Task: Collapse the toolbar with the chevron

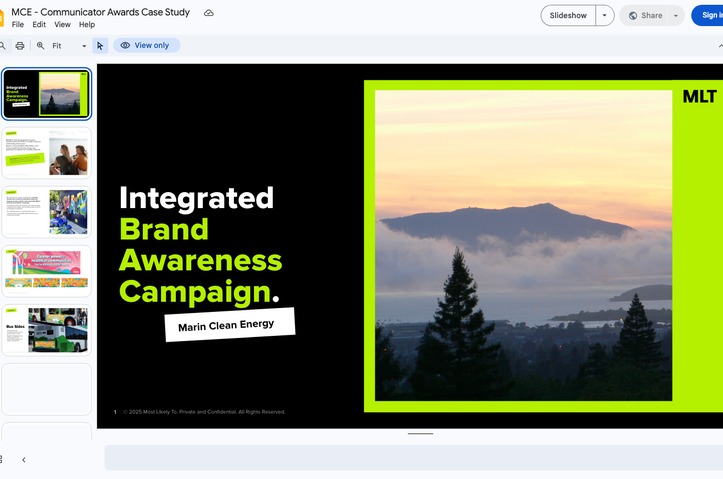Action: [720, 46]
